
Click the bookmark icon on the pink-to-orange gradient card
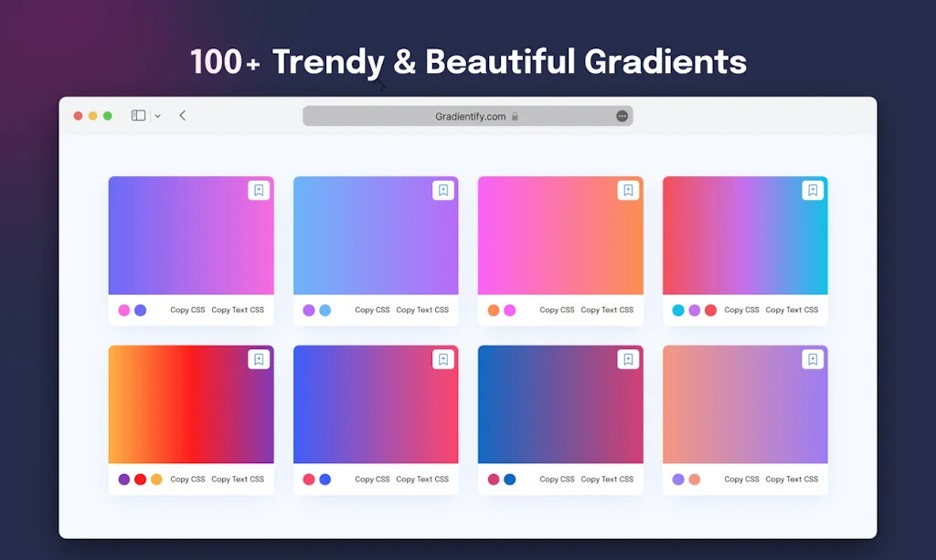tap(628, 190)
